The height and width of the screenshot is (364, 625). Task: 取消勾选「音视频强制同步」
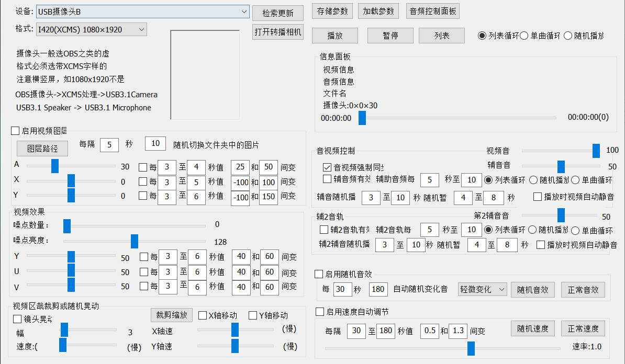(x=327, y=168)
